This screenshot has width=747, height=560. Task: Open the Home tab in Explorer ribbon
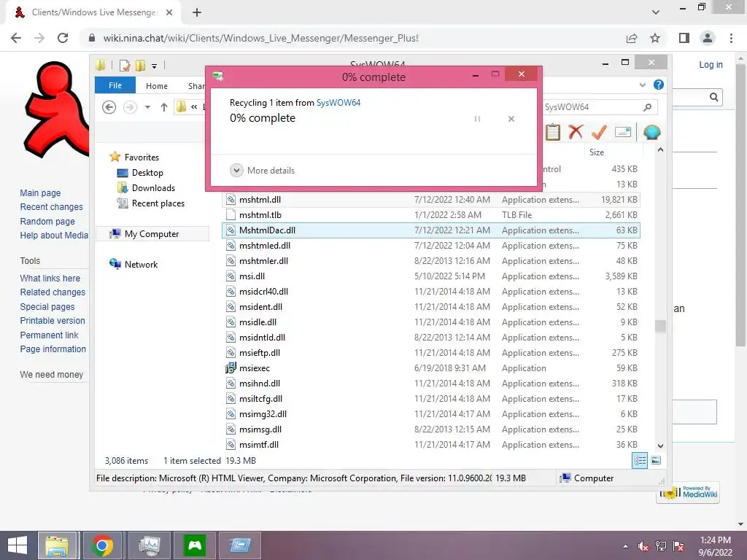[x=157, y=86]
